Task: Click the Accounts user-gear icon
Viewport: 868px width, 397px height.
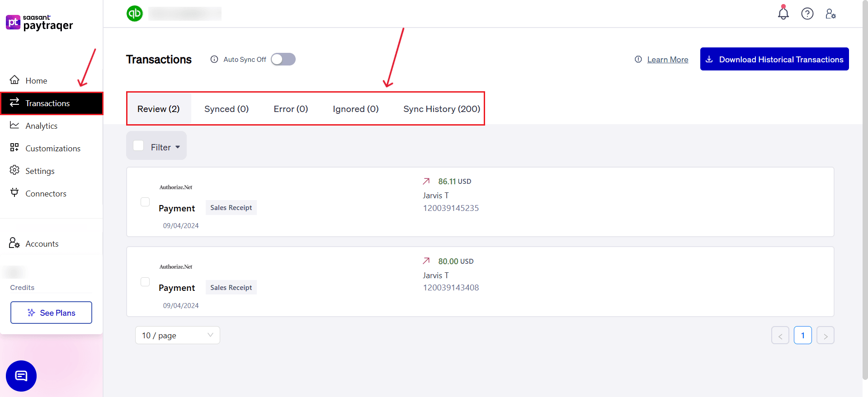Action: tap(14, 243)
